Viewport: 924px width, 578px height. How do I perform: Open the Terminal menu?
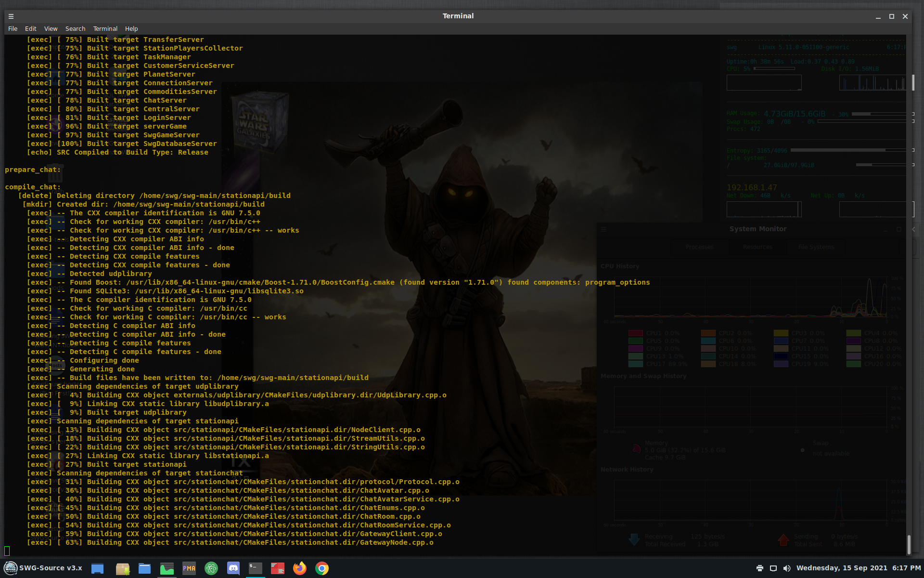[105, 29]
